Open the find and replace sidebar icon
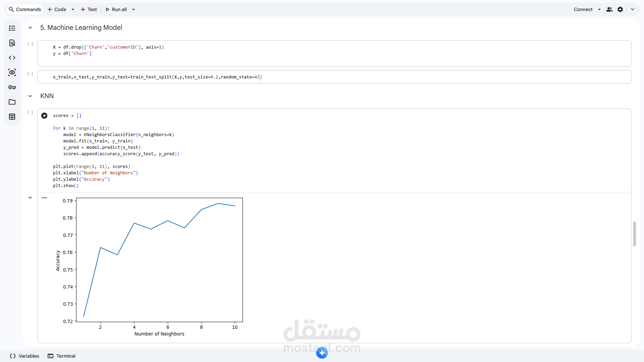Image resolution: width=644 pixels, height=362 pixels. [12, 43]
